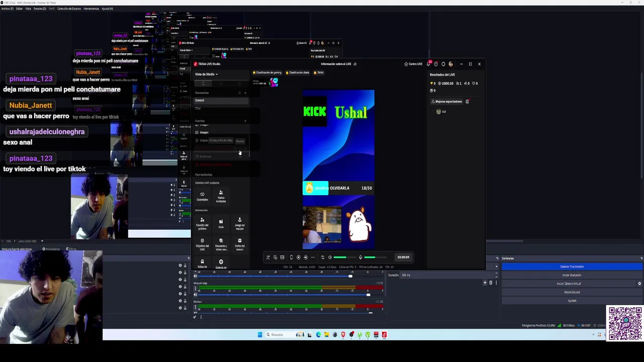The height and width of the screenshot is (362, 644).
Task: Open Editar menu in OBS
Action: tap(20, 9)
